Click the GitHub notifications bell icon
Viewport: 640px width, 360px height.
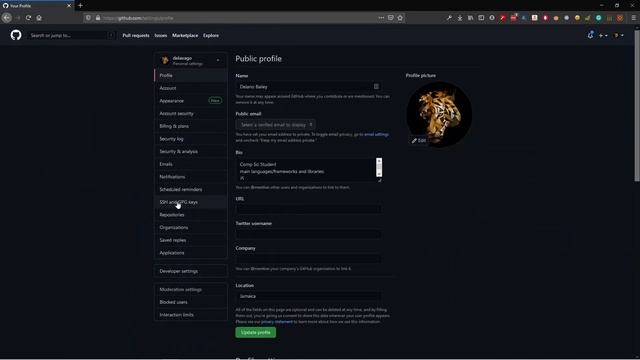(590, 35)
